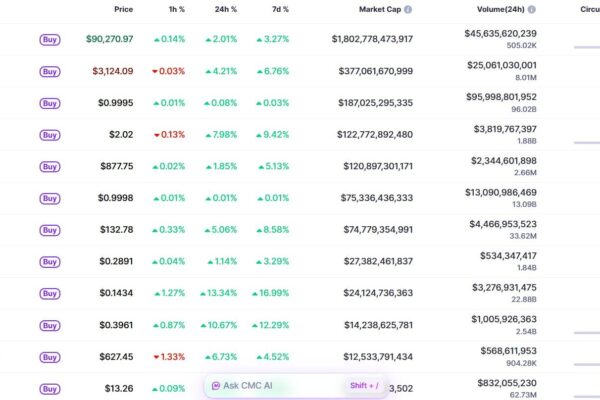
Task: Click red down arrow beside 1.33% 1h change
Action: coord(155,357)
